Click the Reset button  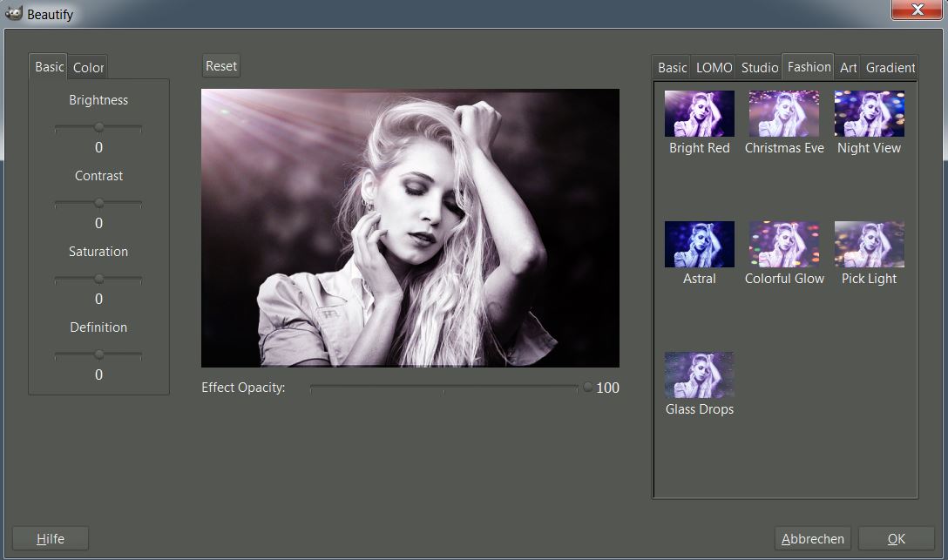click(220, 66)
